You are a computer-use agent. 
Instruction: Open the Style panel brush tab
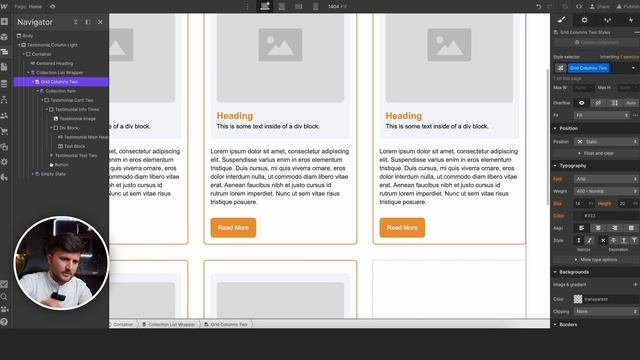point(562,20)
